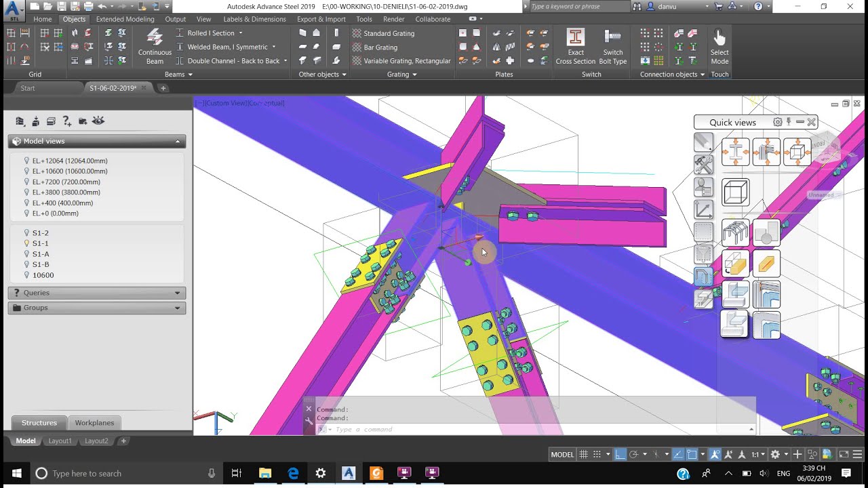Click the Rolled I Section beam tool
Screen dimensions: 868x488
click(205, 33)
